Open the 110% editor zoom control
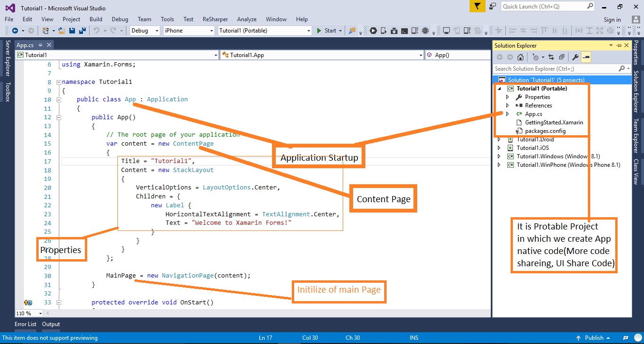This screenshot has height=344, width=644. point(29,313)
